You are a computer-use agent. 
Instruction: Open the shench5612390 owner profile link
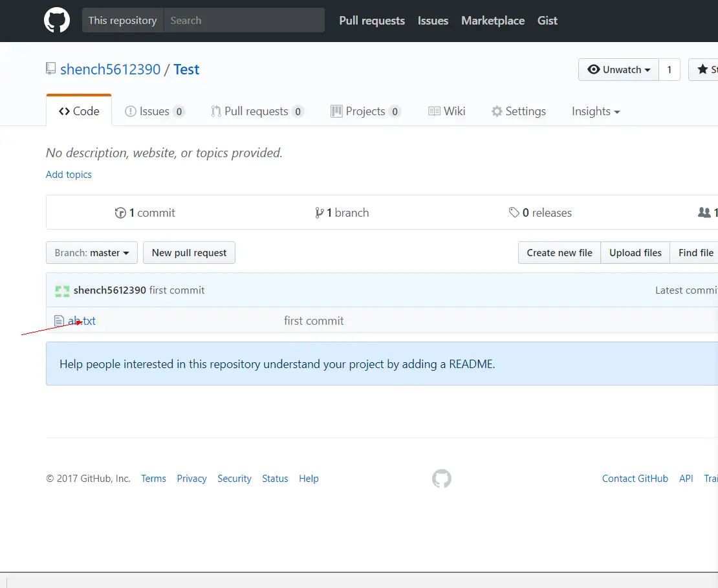click(x=111, y=69)
